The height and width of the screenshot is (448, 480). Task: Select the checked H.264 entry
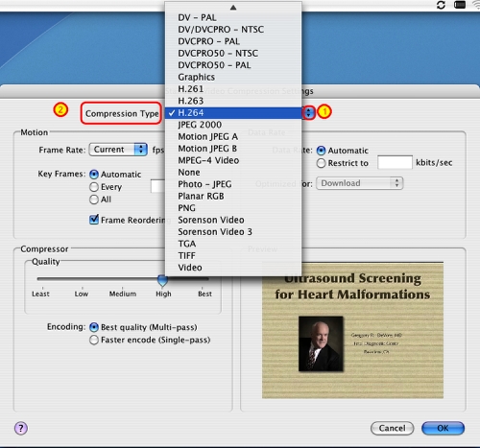click(x=233, y=112)
